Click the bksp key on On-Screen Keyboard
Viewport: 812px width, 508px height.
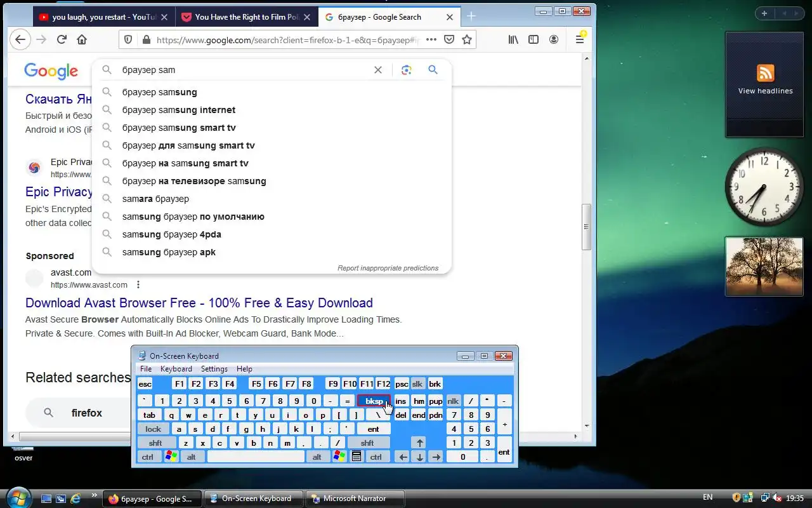pyautogui.click(x=374, y=401)
